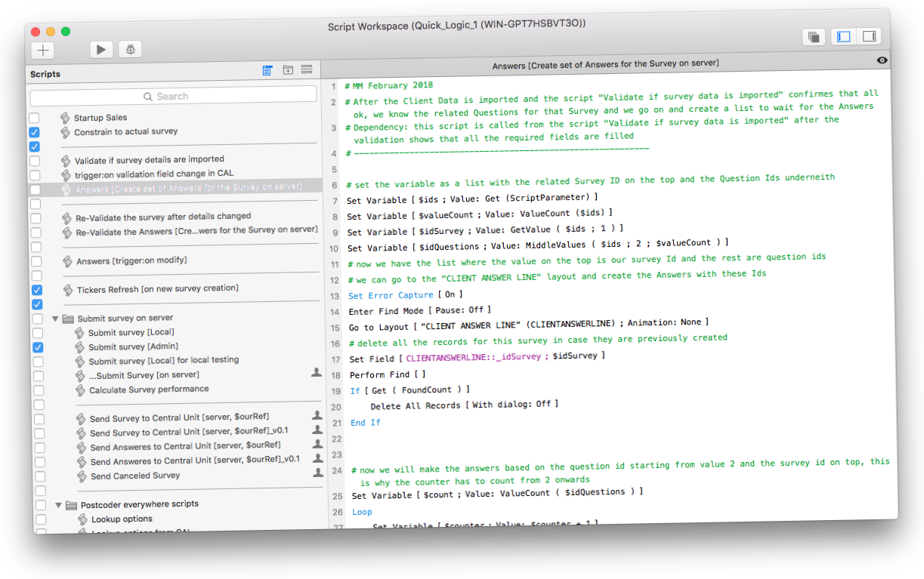
Task: Uncheck the Constrain to actual survey checkbox
Action: 34,132
